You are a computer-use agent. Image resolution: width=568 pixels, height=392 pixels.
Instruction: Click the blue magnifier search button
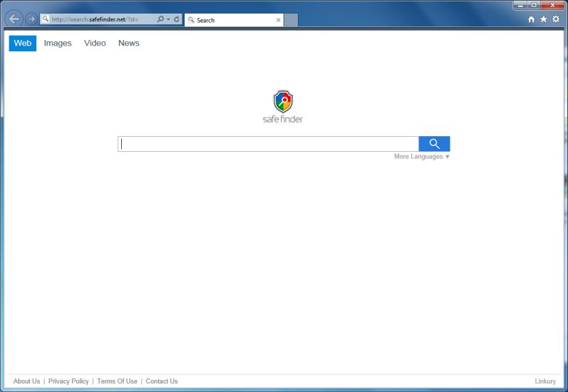tap(434, 144)
